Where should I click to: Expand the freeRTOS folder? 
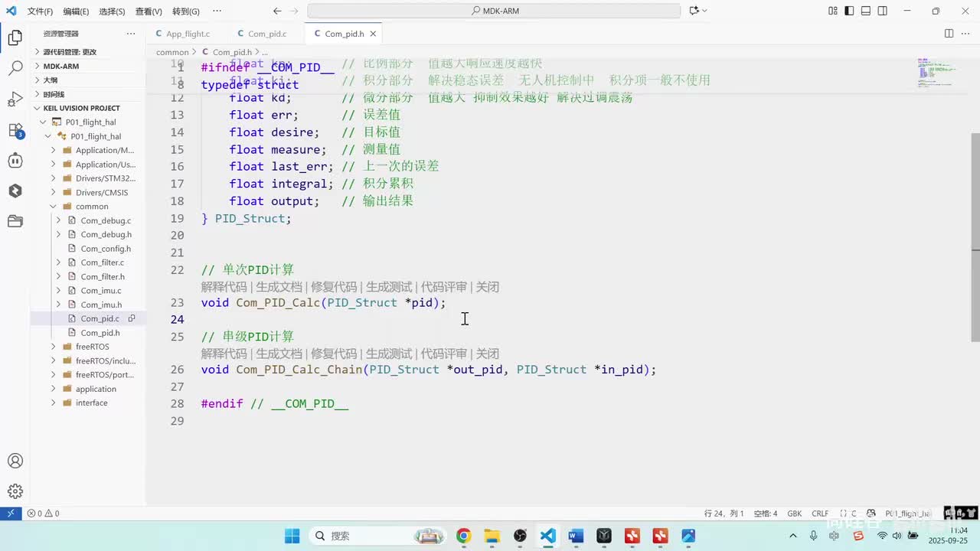coord(88,347)
